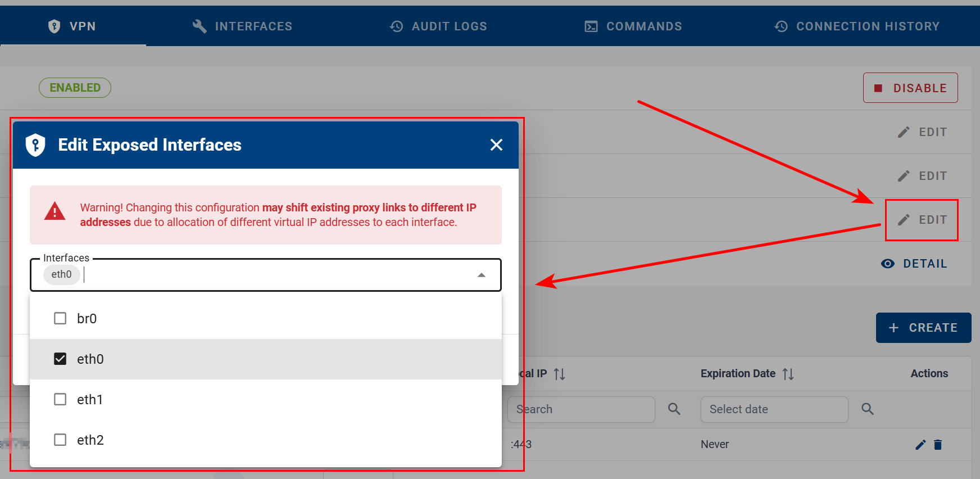The width and height of the screenshot is (980, 479).
Task: Open the Select date picker field
Action: [x=773, y=409]
